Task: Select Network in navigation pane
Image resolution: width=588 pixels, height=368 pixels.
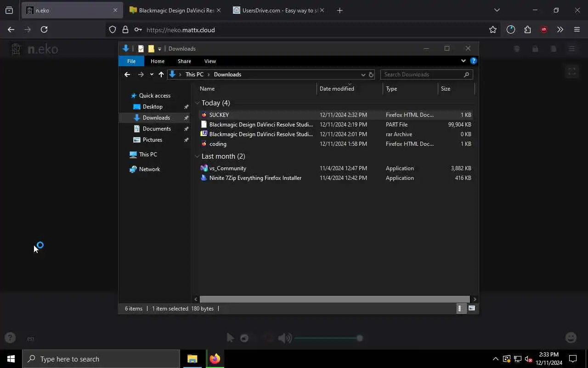Action: coord(149,169)
